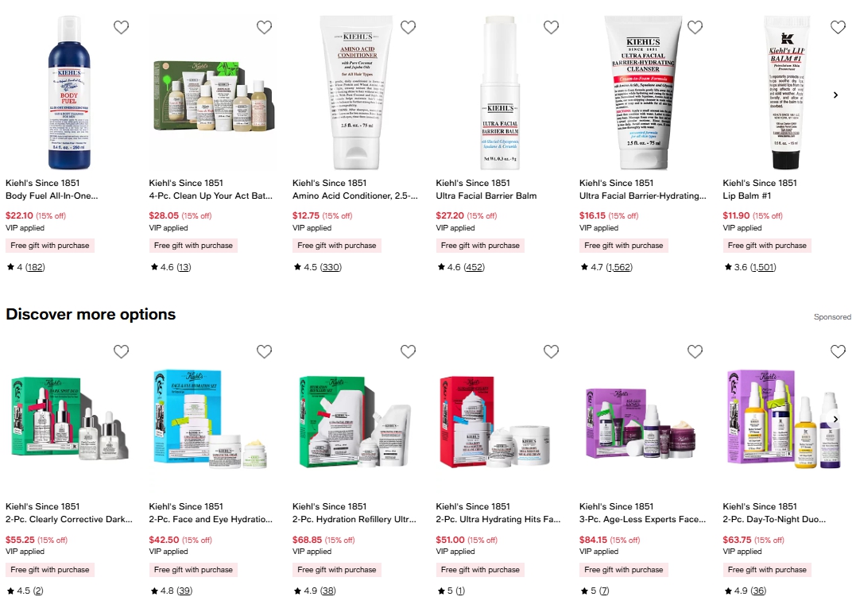Open Ultra Facial Barrier Balm product title
This screenshot has width=856, height=616.
coord(486,196)
